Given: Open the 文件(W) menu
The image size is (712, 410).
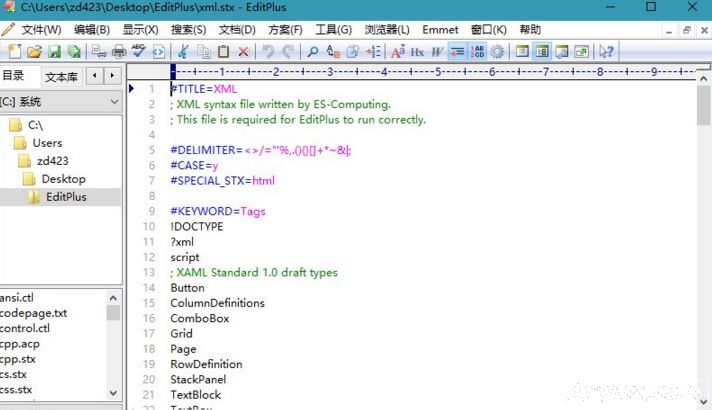Looking at the screenshot, I should [x=41, y=30].
